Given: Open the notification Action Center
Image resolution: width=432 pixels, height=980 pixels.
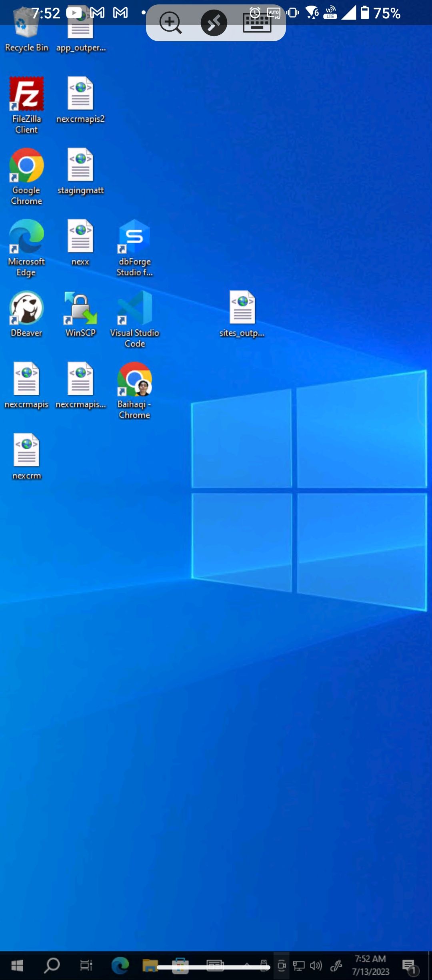Looking at the screenshot, I should (x=410, y=966).
